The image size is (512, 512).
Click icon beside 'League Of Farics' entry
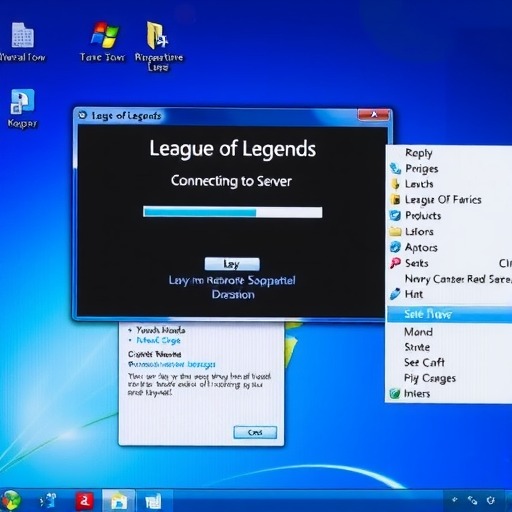click(395, 200)
